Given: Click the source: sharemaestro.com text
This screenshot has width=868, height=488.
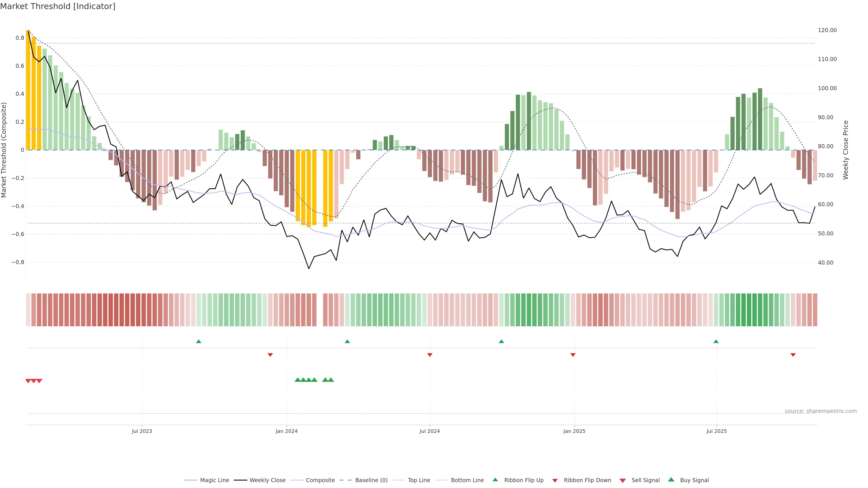Looking at the screenshot, I should pos(821,411).
